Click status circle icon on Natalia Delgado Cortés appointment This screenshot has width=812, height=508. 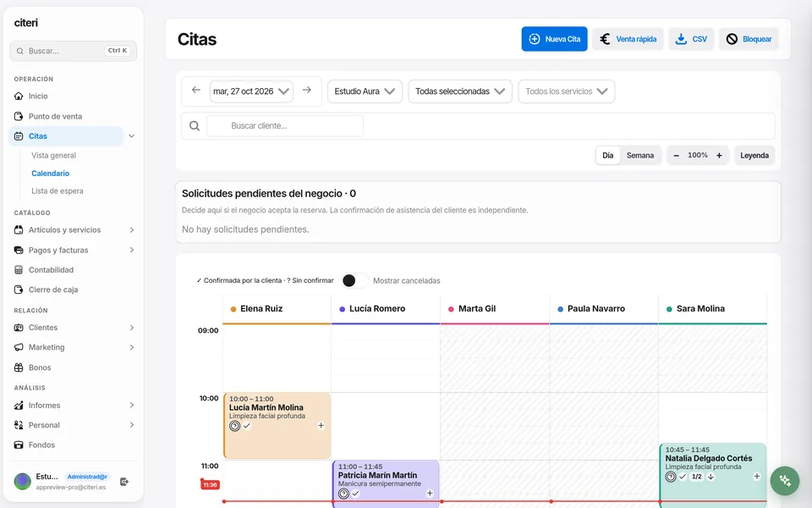671,477
